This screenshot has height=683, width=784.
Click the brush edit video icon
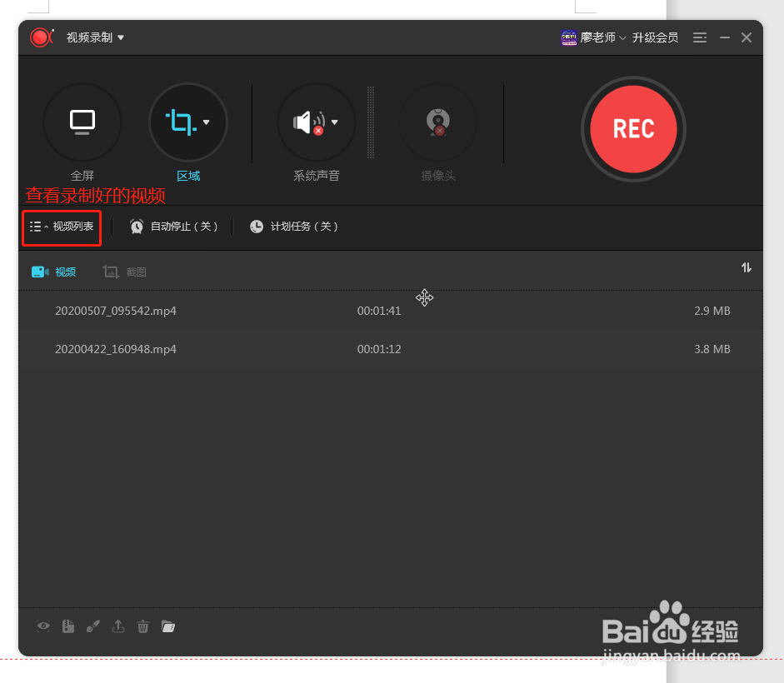coord(93,626)
